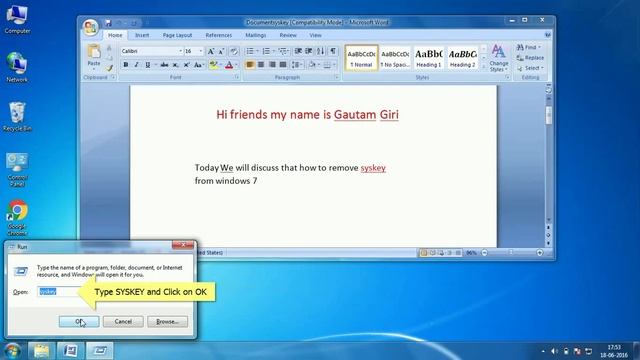Open the Control Panel desktop icon

point(17,169)
